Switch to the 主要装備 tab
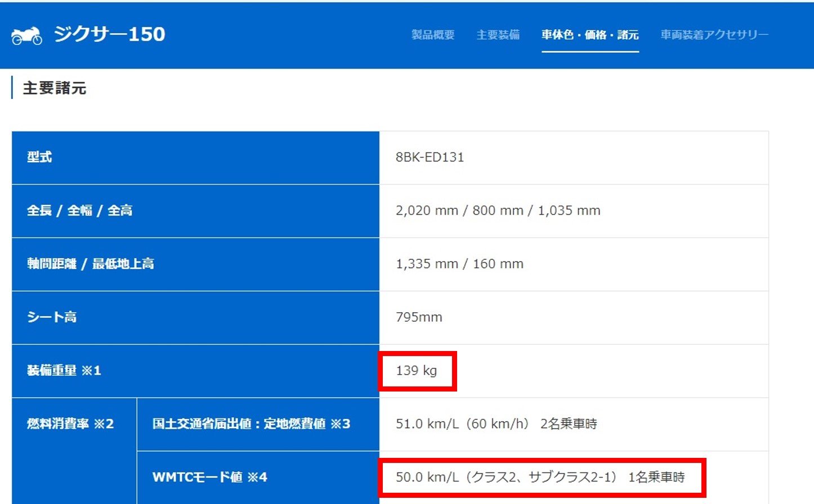814x504 pixels. point(498,35)
